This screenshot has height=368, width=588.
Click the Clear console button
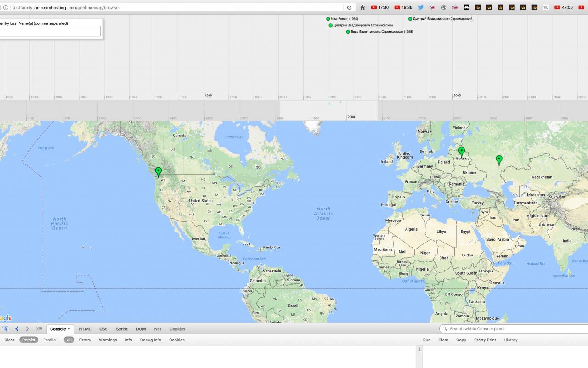(9, 340)
